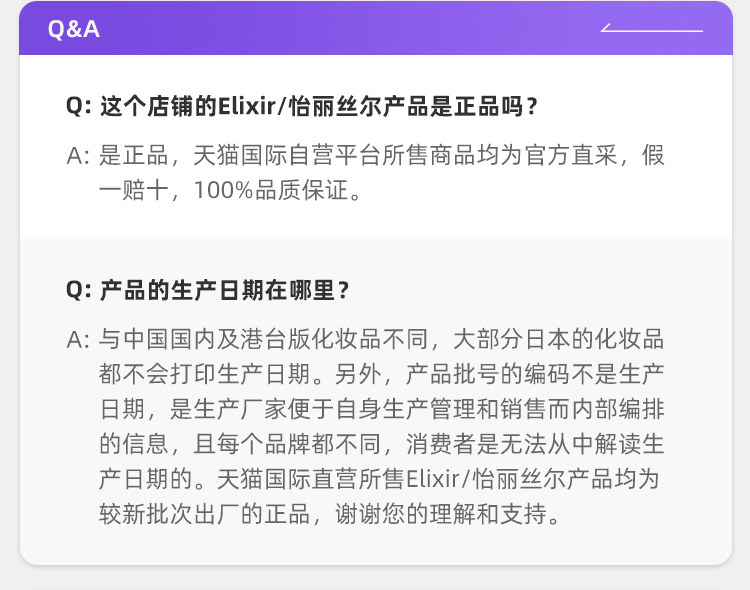Click the "A:" label of the first answer
Viewport: 750px width, 590px height.
[79, 156]
